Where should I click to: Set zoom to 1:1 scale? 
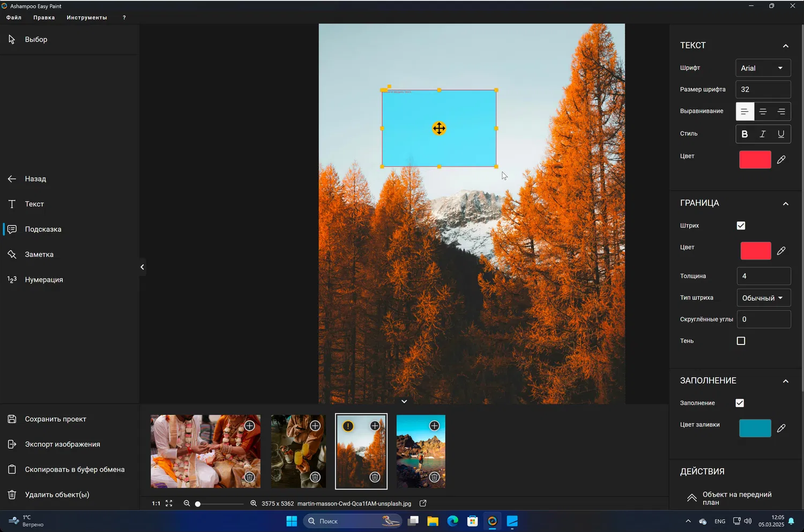coord(156,504)
